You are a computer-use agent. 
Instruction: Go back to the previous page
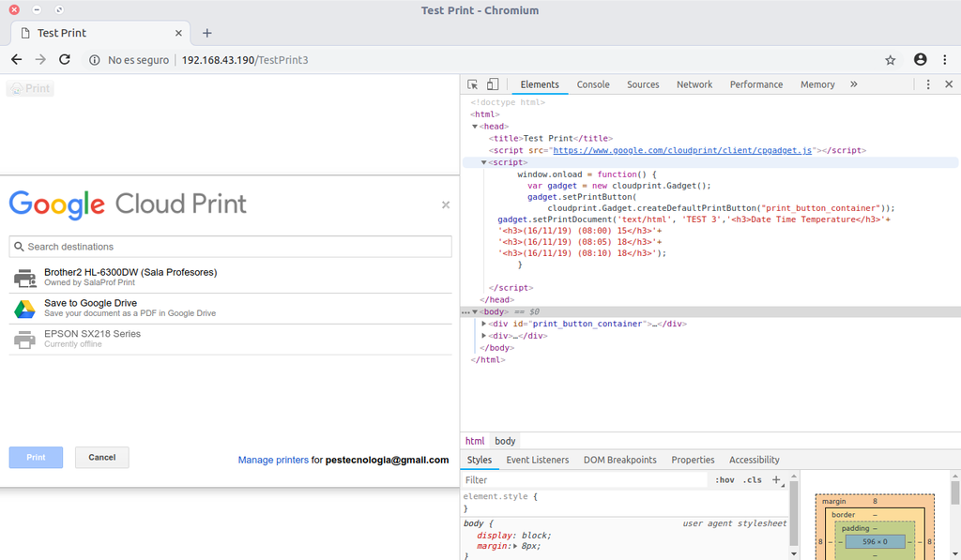pos(17,59)
